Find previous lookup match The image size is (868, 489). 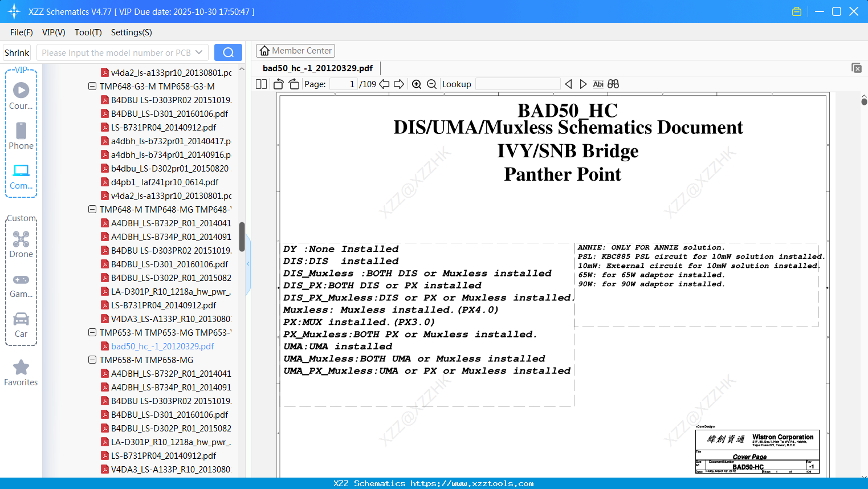(x=568, y=84)
